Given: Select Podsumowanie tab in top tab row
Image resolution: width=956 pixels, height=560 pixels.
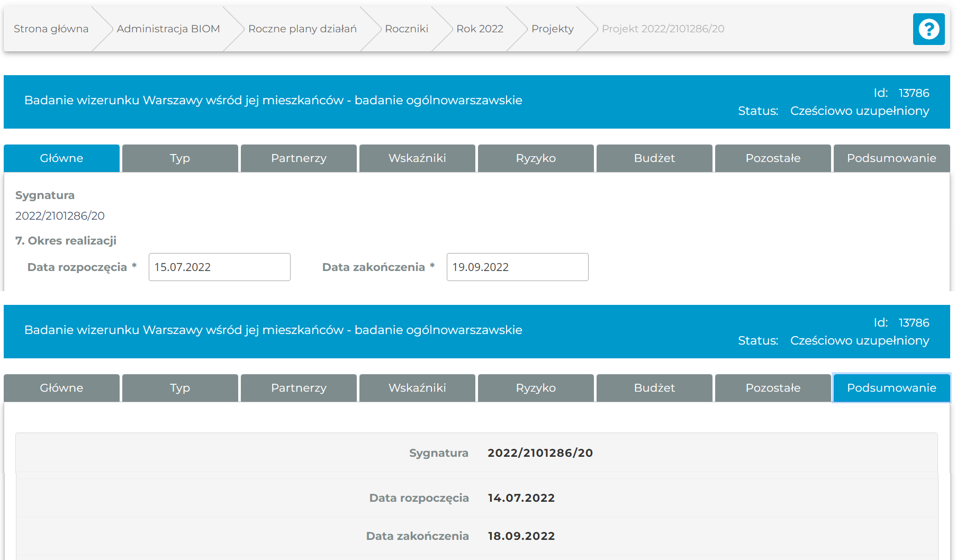Looking at the screenshot, I should click(x=891, y=158).
